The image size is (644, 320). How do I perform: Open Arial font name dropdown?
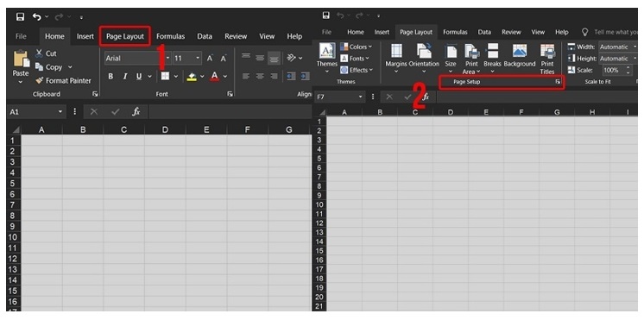click(x=167, y=59)
